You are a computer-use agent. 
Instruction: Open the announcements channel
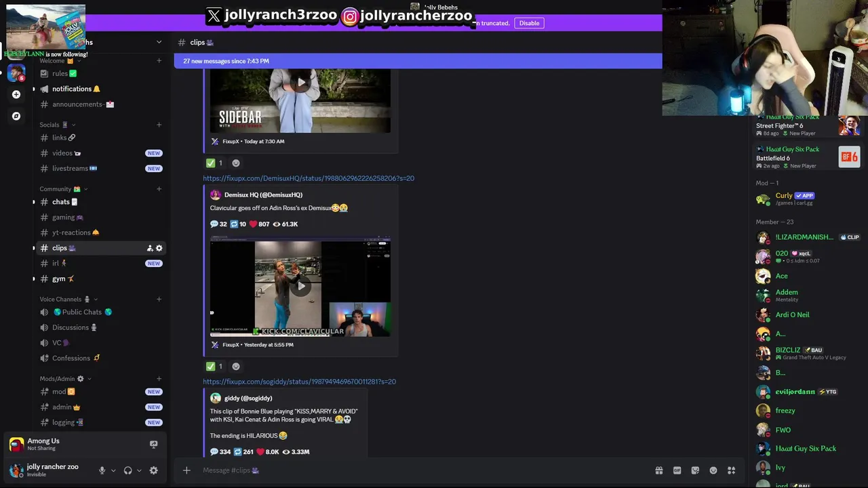click(x=100, y=104)
